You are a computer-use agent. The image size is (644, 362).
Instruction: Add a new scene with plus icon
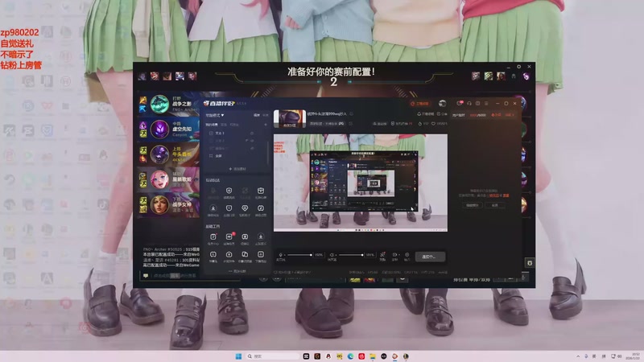pos(266,125)
